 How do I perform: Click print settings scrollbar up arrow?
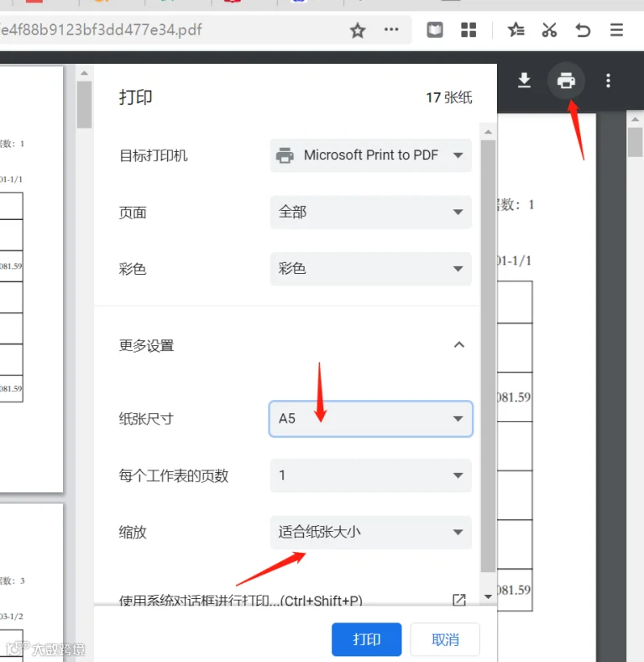489,132
